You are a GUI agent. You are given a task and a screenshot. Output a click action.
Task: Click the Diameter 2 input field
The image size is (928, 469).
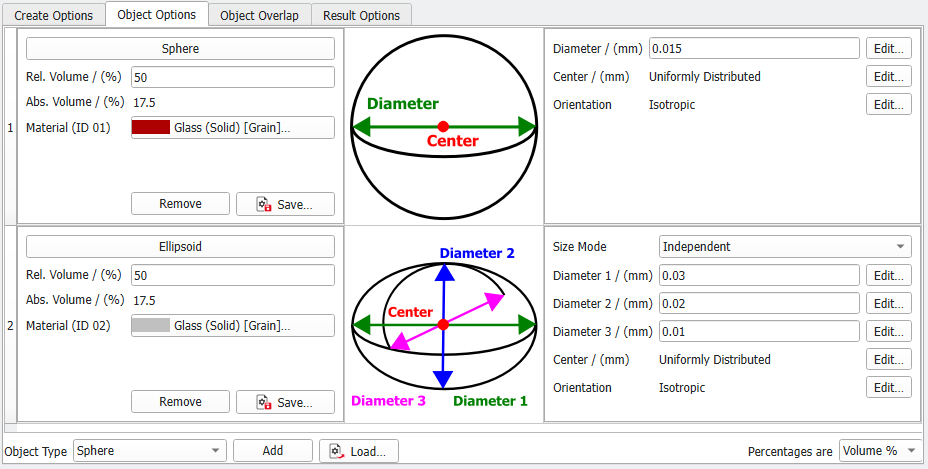pos(759,303)
